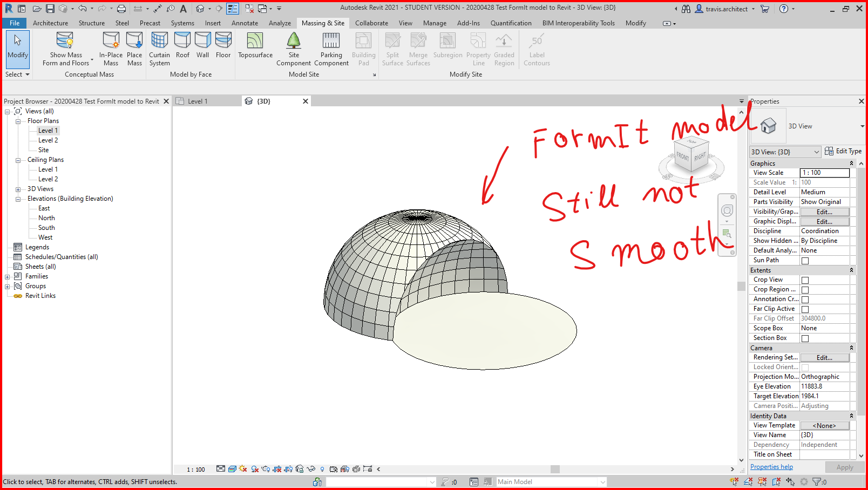Switch to the Level 1 view tab
This screenshot has height=490, width=868.
pos(198,100)
